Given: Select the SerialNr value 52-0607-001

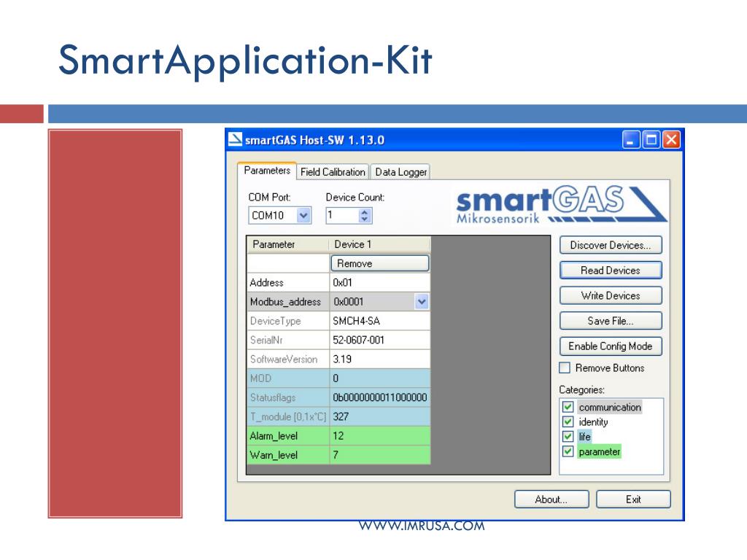Looking at the screenshot, I should click(379, 340).
